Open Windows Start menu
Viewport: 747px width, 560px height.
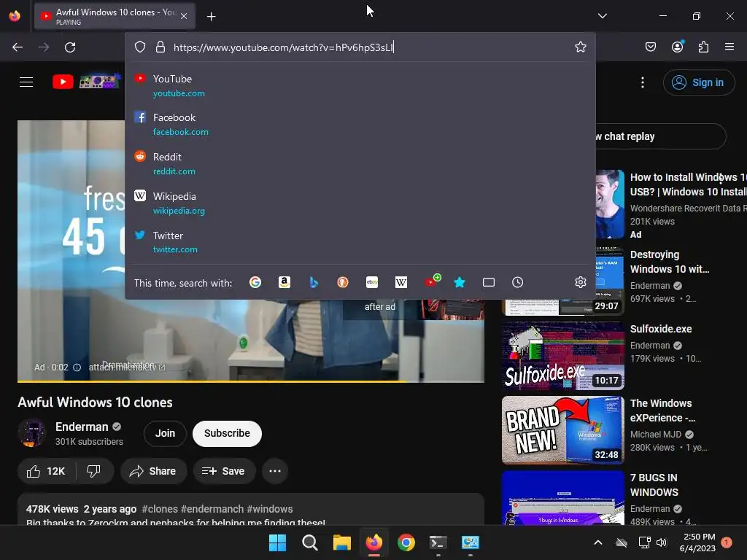click(x=277, y=542)
